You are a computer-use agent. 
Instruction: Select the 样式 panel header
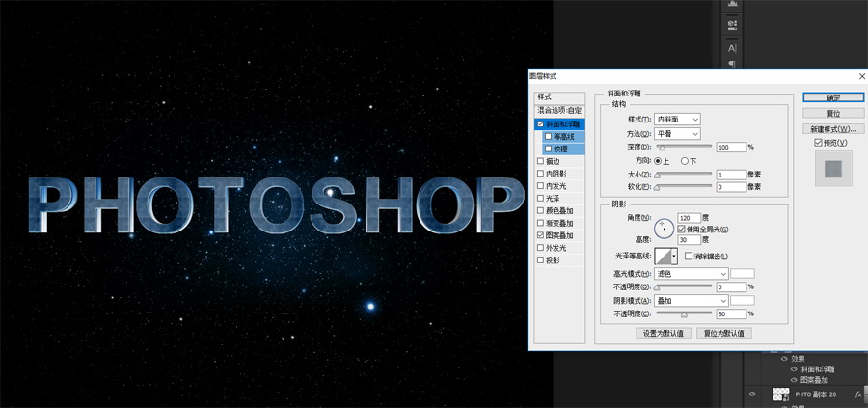coord(559,96)
